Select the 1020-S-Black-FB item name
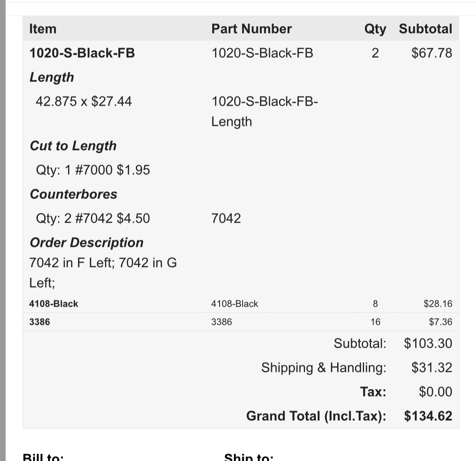This screenshot has height=461, width=476. point(82,53)
